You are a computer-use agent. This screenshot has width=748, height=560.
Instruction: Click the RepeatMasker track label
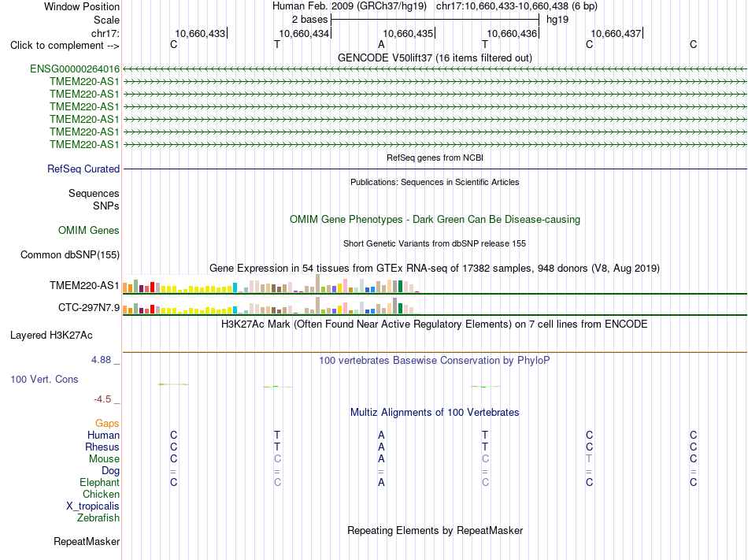coord(87,541)
